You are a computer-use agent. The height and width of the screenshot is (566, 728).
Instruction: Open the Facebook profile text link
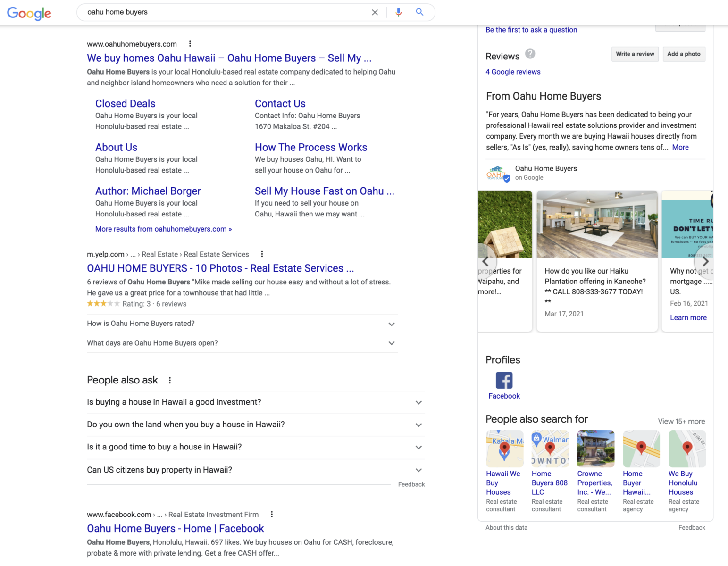click(x=504, y=396)
